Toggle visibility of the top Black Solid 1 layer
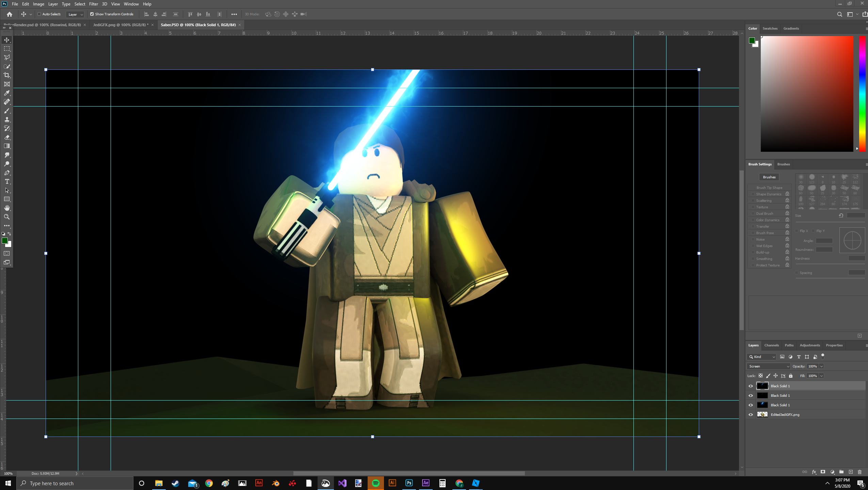The image size is (868, 490). [751, 386]
